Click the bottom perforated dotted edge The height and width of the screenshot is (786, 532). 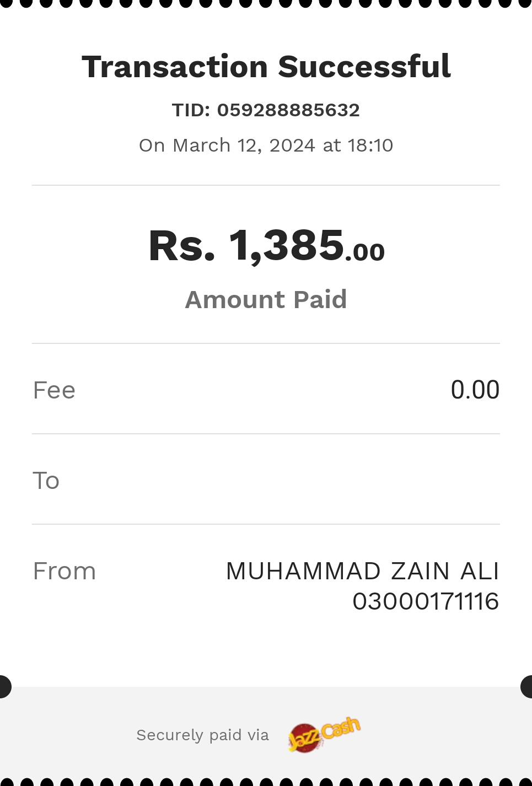click(266, 782)
